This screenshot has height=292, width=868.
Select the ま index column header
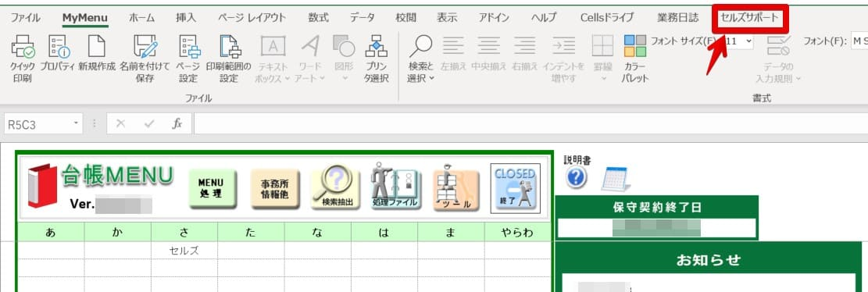(451, 233)
